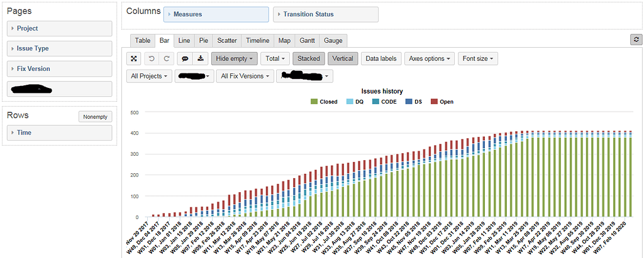
Task: Click the comment bubble icon
Action: pos(186,58)
